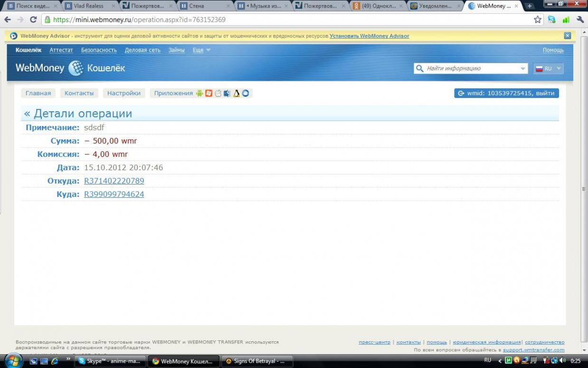The width and height of the screenshot is (588, 368).
Task: Open destination wallet R399099794624 link
Action: click(114, 194)
